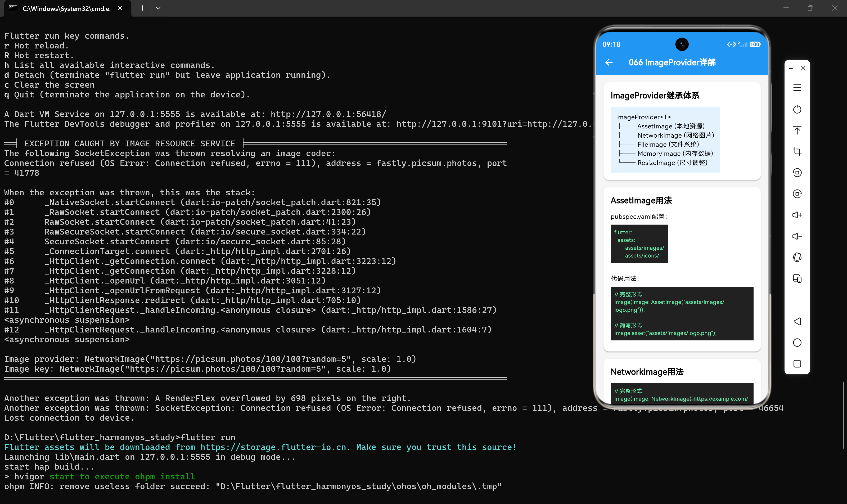The height and width of the screenshot is (504, 847).
Task: Click the https://storage.flutter-io.cn link
Action: click(x=273, y=448)
